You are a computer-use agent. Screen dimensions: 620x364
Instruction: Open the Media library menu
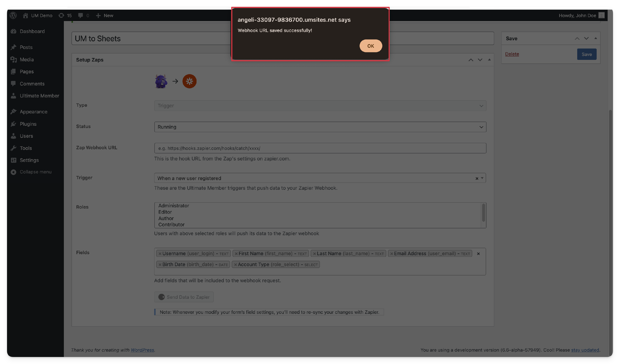coord(27,59)
